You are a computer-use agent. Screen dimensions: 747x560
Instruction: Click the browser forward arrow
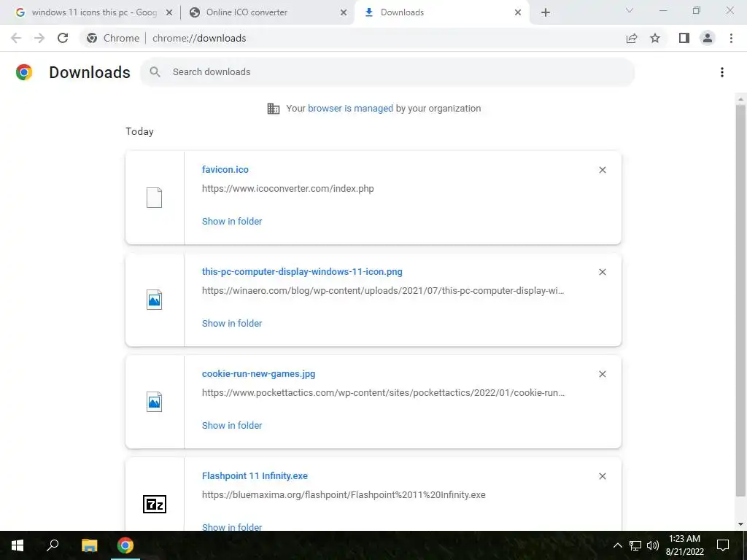(x=39, y=38)
